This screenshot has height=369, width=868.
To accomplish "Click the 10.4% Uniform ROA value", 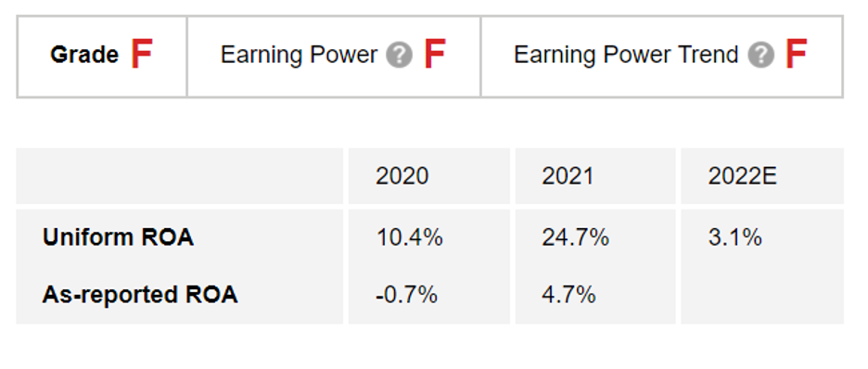I will point(409,237).
